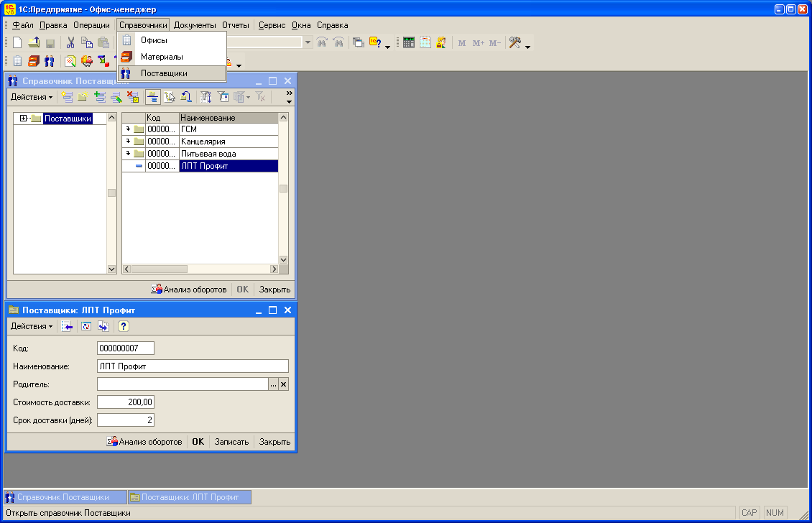Click the go to list arrow icon

coord(67,326)
